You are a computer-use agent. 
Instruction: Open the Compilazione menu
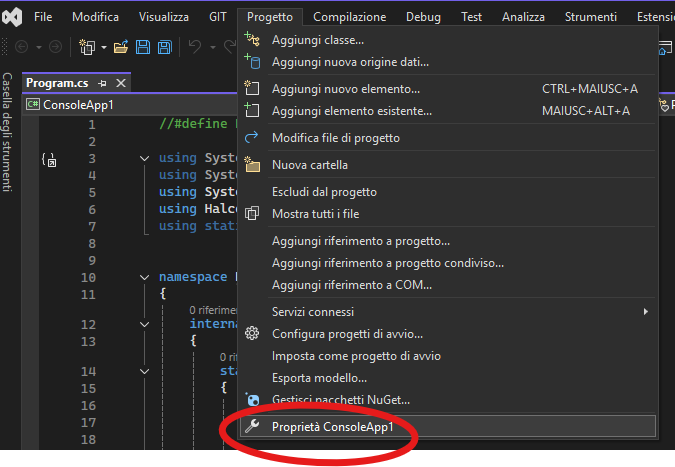(349, 17)
